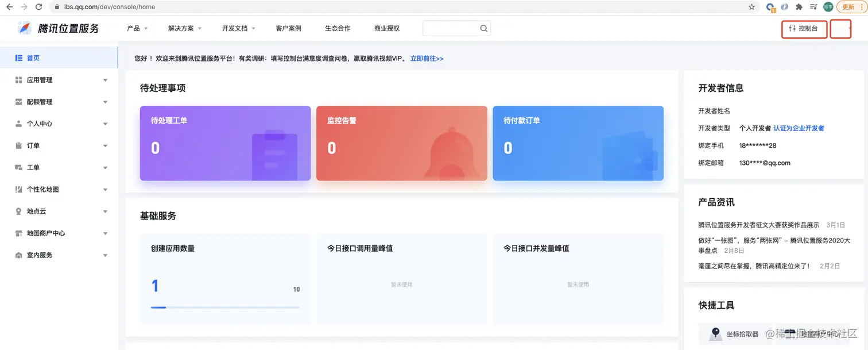Open the red 监控告警 card
The width and height of the screenshot is (868, 350).
(x=402, y=143)
